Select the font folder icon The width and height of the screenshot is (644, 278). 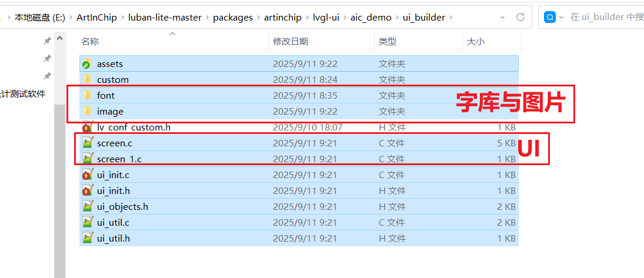(x=87, y=95)
